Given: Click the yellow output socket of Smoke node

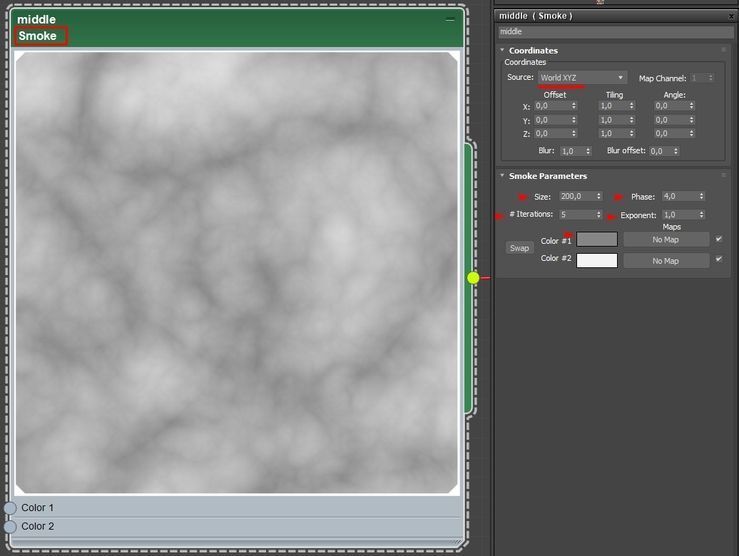Looking at the screenshot, I should (474, 278).
